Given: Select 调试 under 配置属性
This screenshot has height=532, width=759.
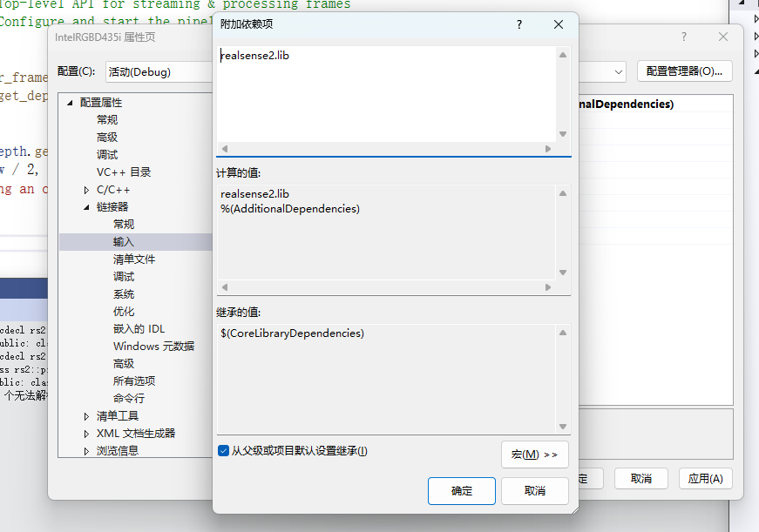Looking at the screenshot, I should 107,155.
